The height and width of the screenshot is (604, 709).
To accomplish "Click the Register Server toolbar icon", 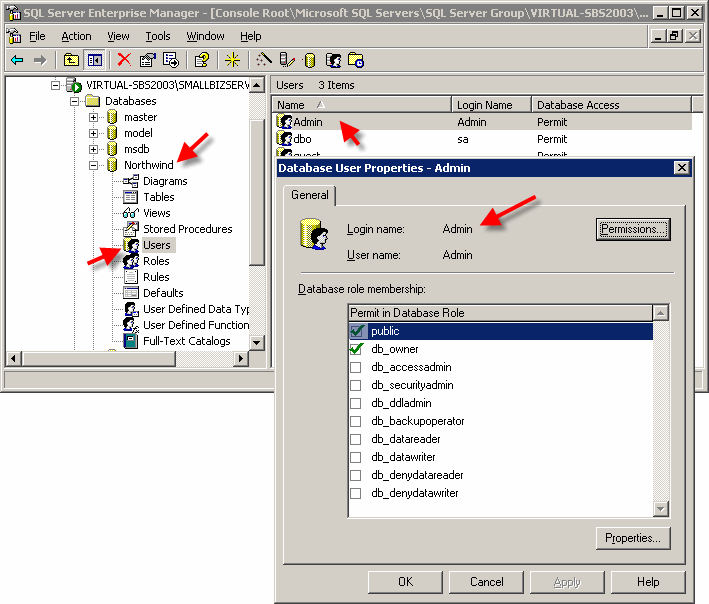I will (287, 60).
